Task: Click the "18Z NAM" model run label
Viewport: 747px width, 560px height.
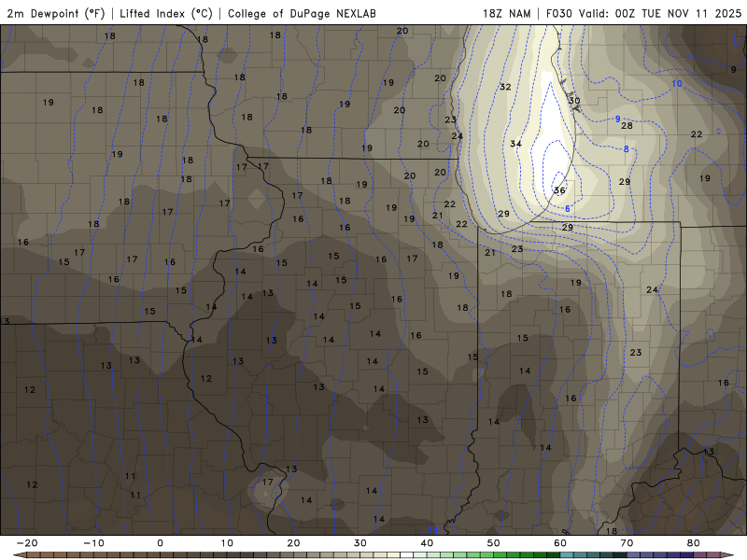Action: pos(506,13)
